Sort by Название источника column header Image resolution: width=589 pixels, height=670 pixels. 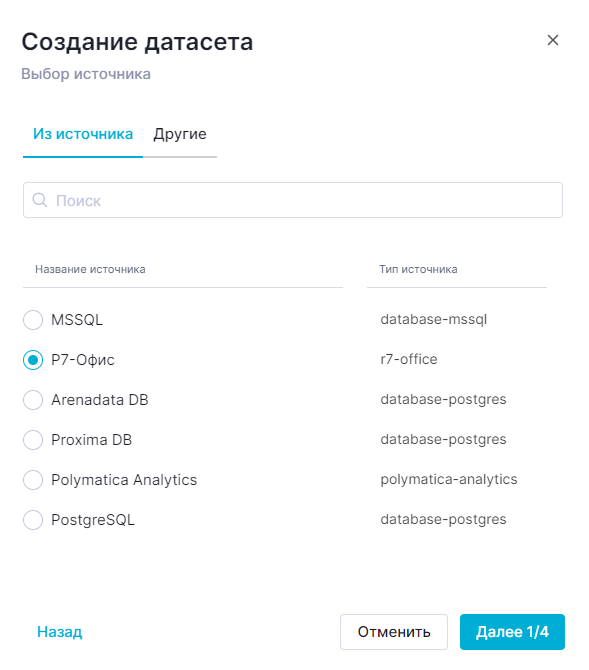[x=90, y=269]
